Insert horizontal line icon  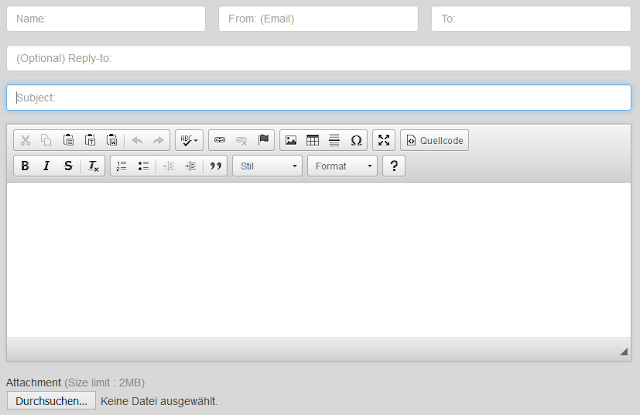(x=334, y=140)
